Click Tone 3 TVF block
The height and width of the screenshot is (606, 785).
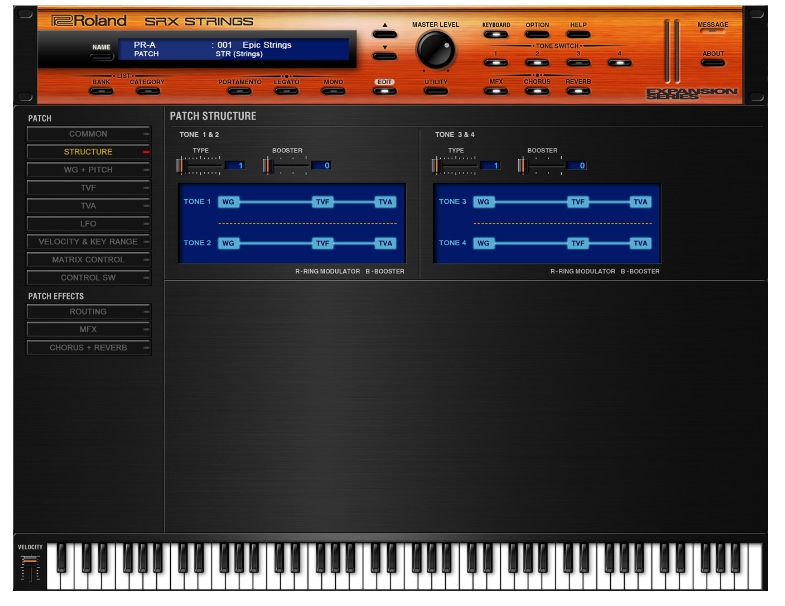[578, 202]
